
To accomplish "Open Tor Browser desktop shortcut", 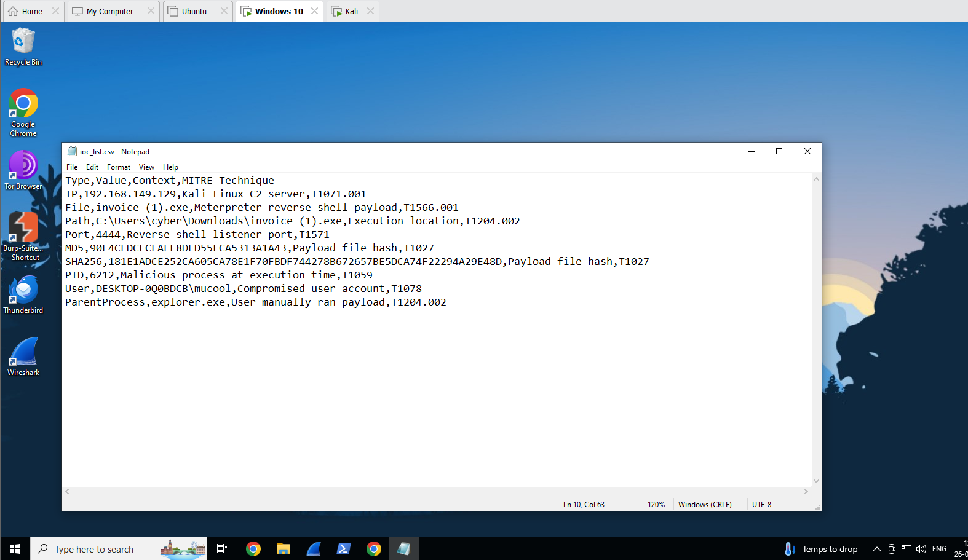I will (x=23, y=170).
